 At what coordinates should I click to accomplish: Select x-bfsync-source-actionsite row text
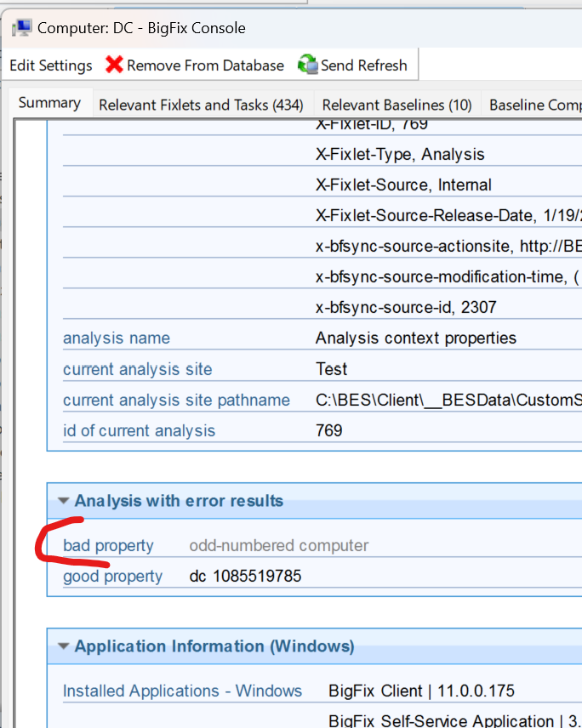point(448,246)
